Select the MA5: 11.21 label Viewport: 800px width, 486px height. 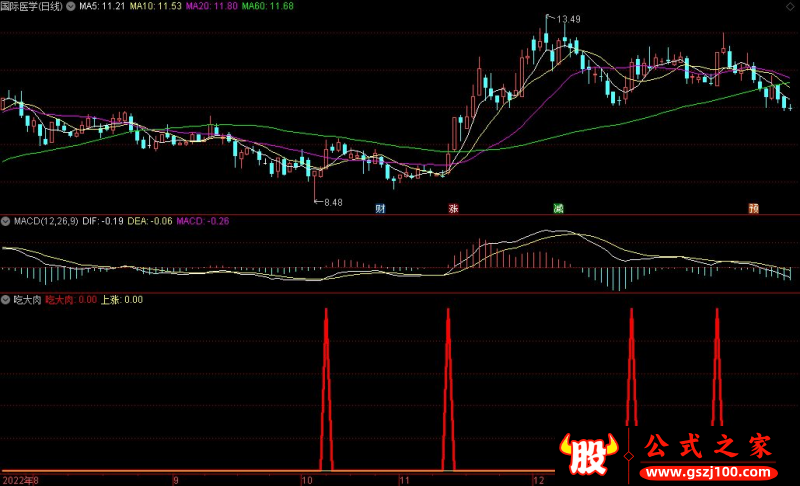[102, 7]
